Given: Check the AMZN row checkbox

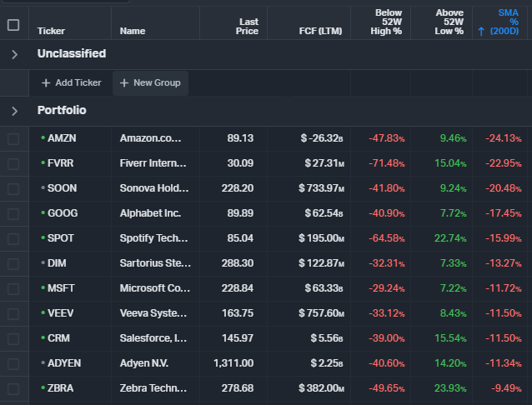Looking at the screenshot, I should point(13,138).
